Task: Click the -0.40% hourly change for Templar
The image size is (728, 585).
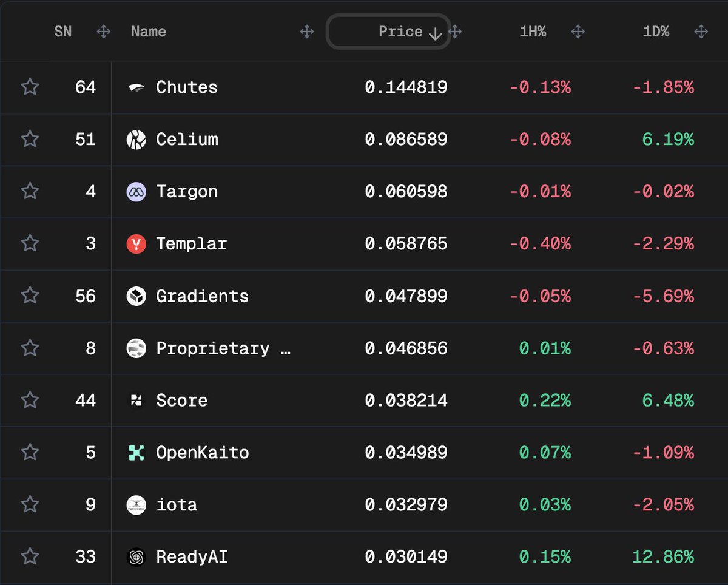Action: click(540, 244)
